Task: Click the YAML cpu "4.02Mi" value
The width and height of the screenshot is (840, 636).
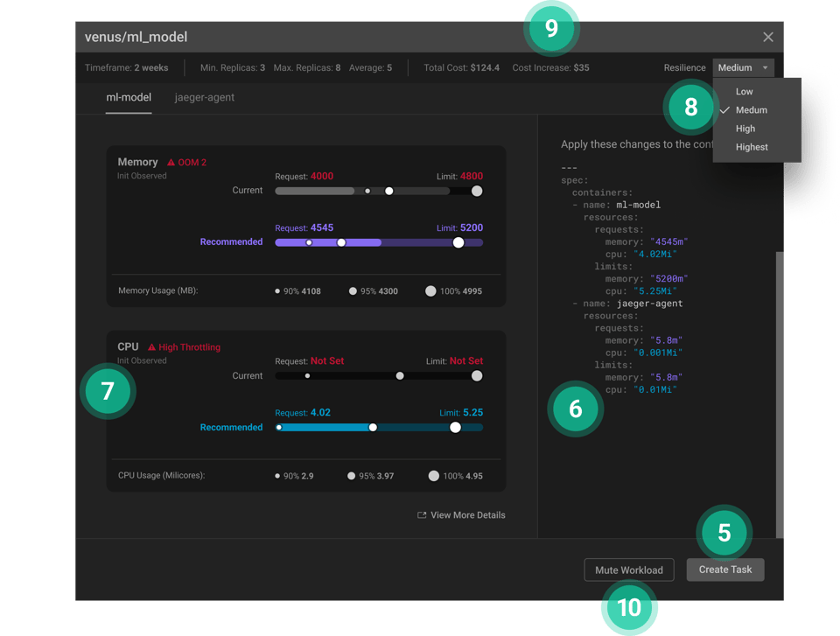Action: (x=655, y=255)
